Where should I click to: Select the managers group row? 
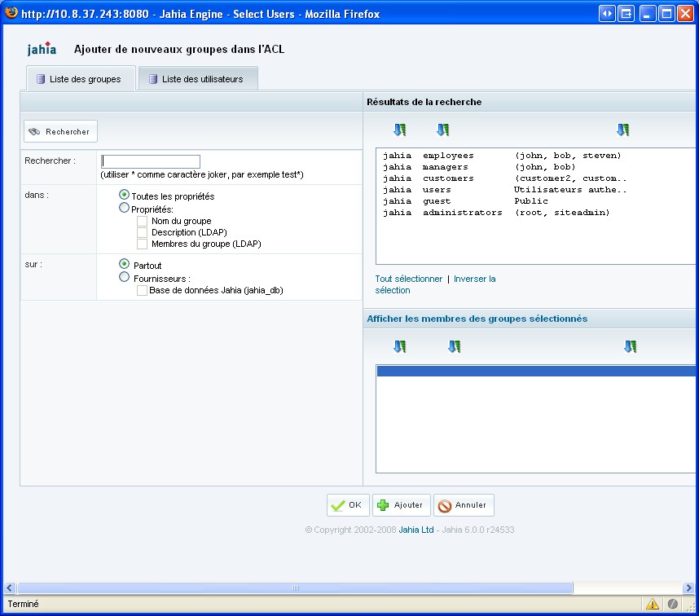pyautogui.click(x=536, y=167)
